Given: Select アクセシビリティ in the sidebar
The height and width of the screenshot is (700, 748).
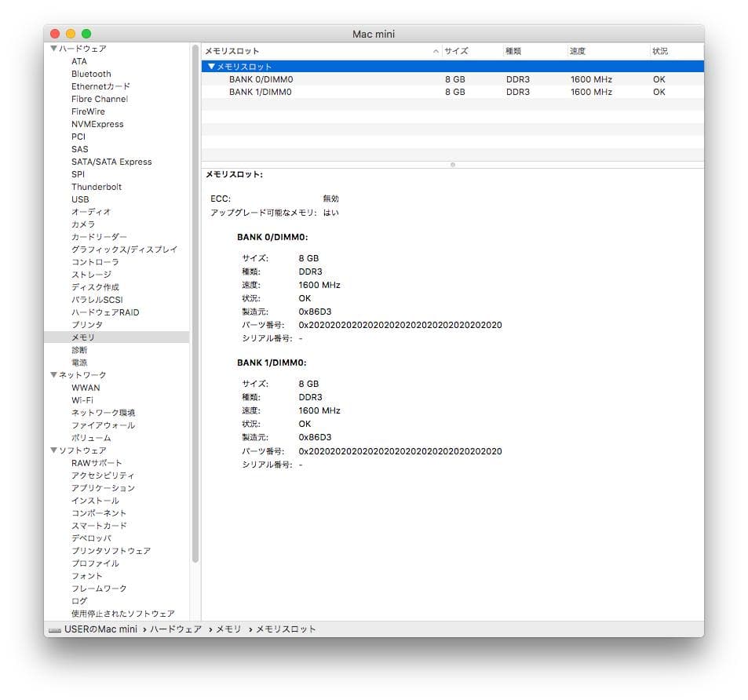Looking at the screenshot, I should pos(103,476).
